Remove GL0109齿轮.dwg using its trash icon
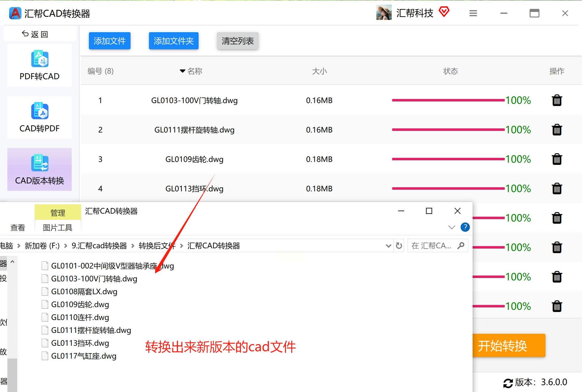Screen dimensions: 582x392 557,159
